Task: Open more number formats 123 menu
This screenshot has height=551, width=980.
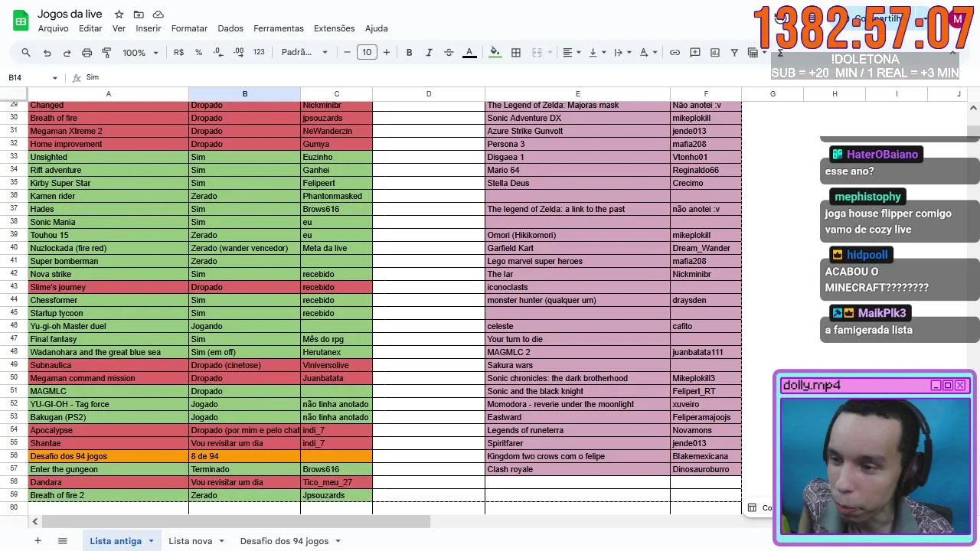Action: [x=259, y=53]
